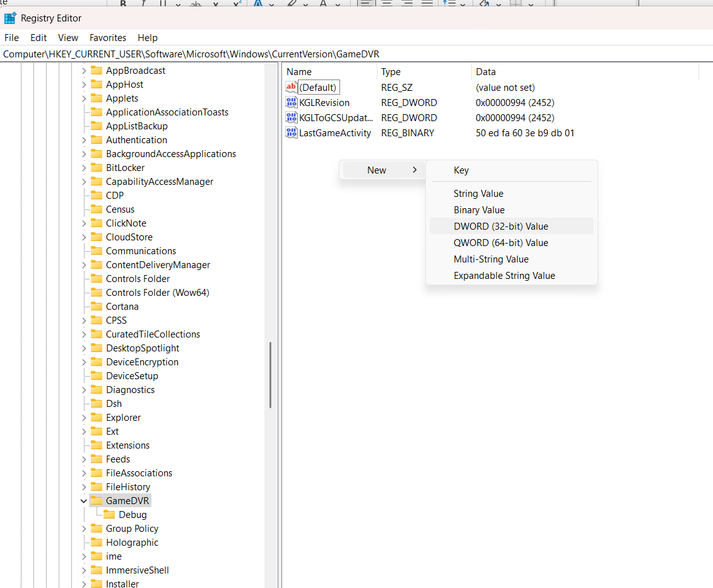Viewport: 713px width, 588px height.
Task: Expand the Explorer key
Action: (84, 418)
